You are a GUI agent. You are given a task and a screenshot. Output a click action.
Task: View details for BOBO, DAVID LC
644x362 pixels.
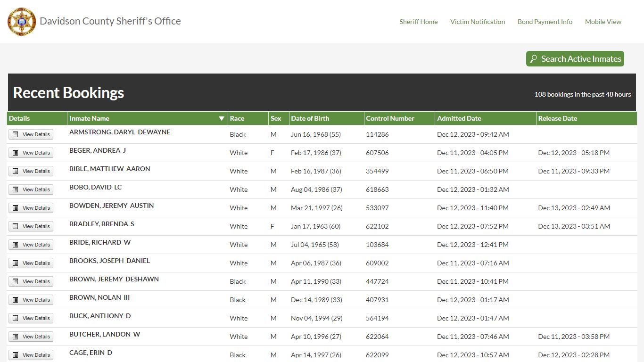click(31, 189)
